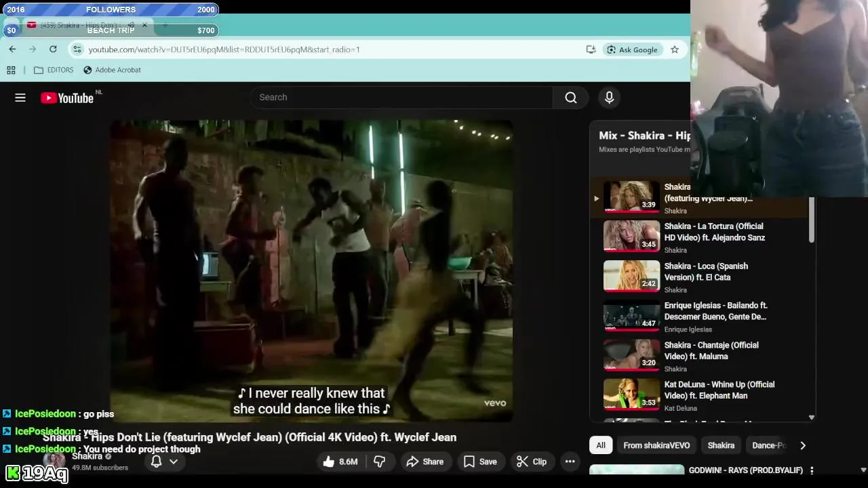Toggle the notification bell for Shakira
Screen dimensions: 868x488
pos(156,462)
